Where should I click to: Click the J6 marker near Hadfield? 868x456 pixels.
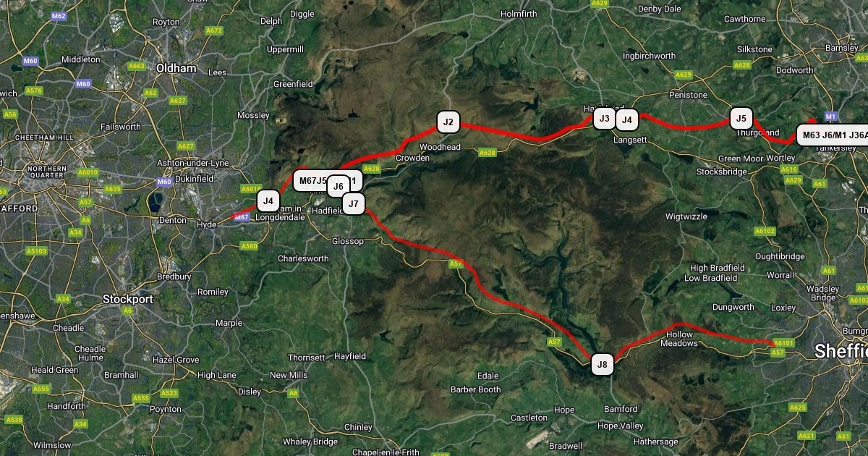[337, 187]
